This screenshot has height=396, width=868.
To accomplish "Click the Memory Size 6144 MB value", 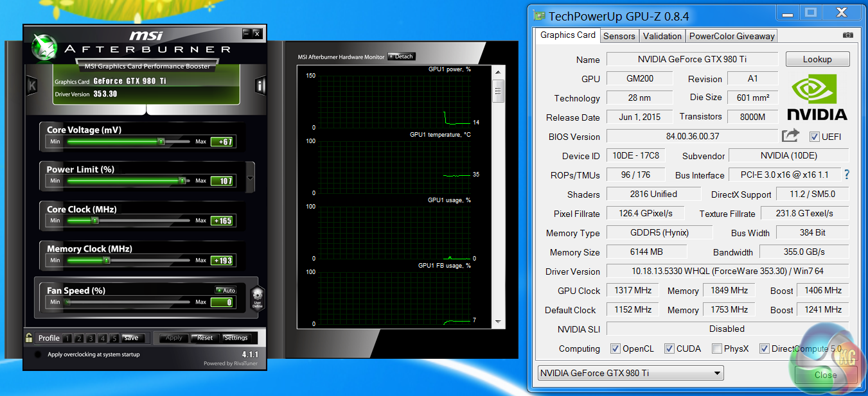I will point(646,252).
